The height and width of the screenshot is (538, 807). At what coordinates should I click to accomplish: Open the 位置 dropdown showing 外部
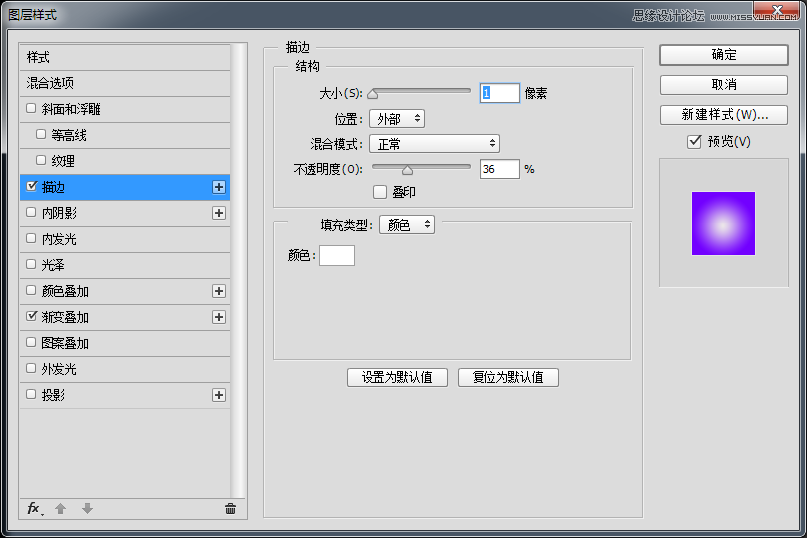397,119
